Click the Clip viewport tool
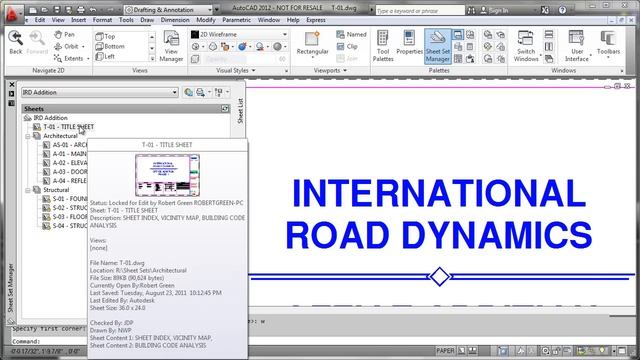 347,47
